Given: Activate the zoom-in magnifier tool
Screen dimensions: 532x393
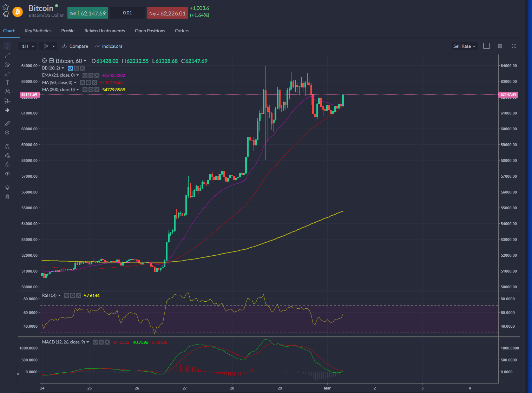Looking at the screenshot, I should tap(7, 133).
